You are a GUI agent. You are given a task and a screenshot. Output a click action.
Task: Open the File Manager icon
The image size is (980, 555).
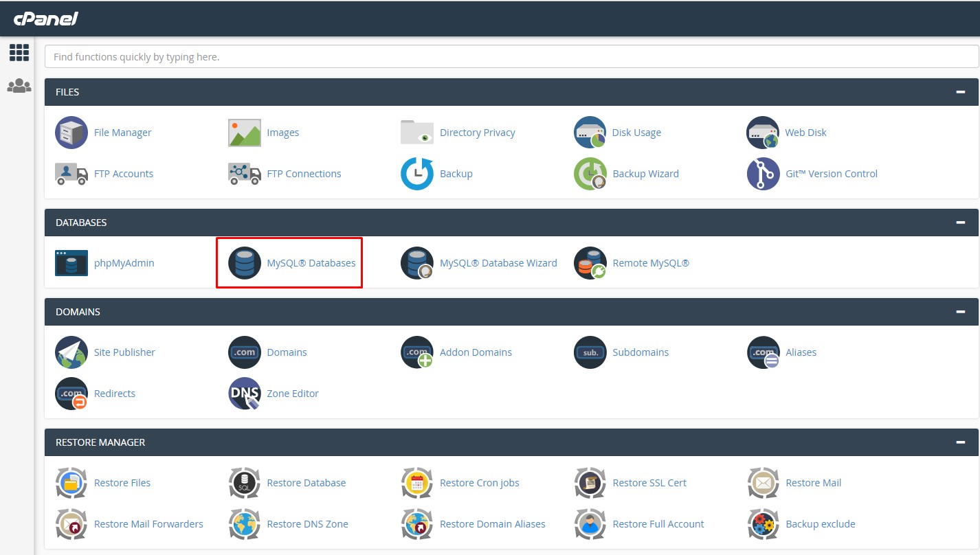click(71, 133)
